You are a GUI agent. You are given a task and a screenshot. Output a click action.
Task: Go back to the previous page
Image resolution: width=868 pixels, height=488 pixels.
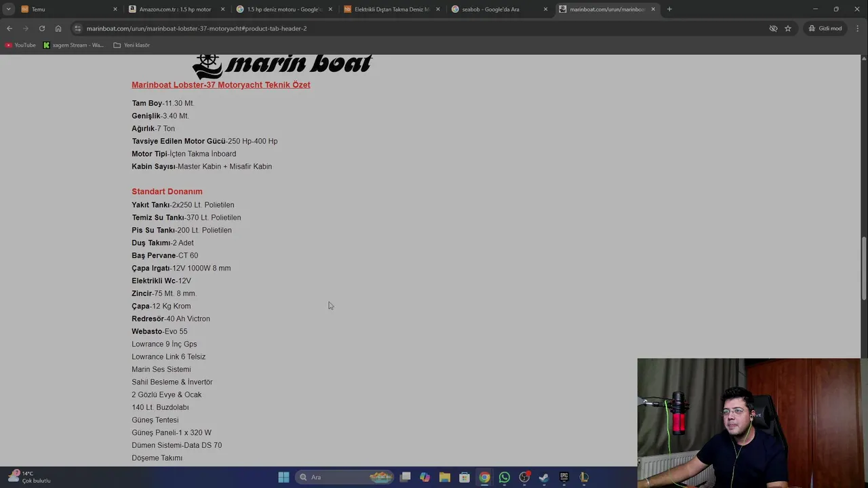9,28
